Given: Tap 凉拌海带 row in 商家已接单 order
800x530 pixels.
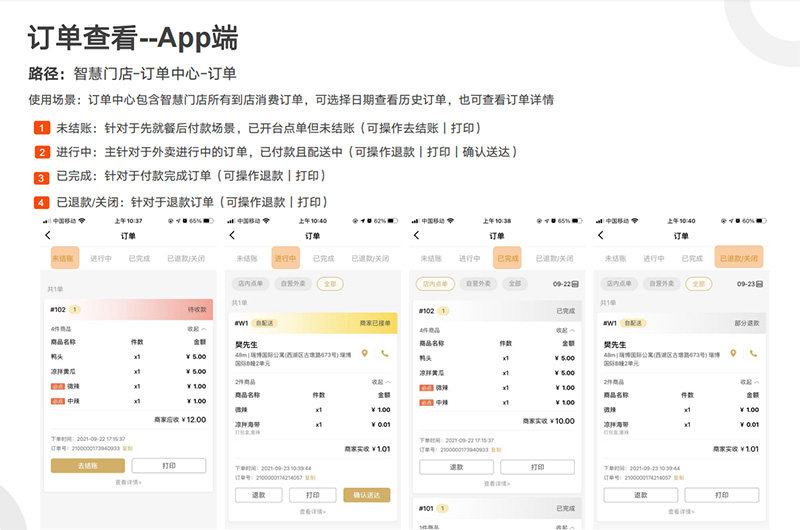Looking at the screenshot, I should pos(312,426).
